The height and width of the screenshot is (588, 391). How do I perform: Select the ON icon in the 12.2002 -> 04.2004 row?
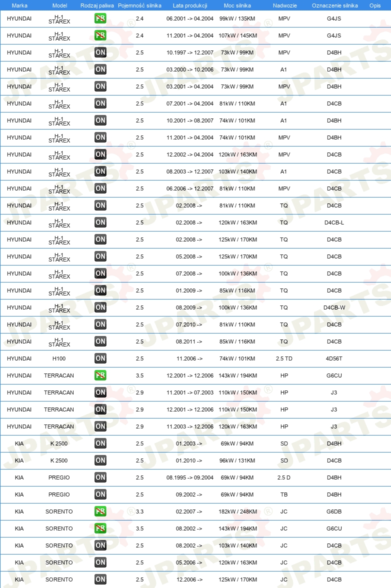[x=100, y=154]
